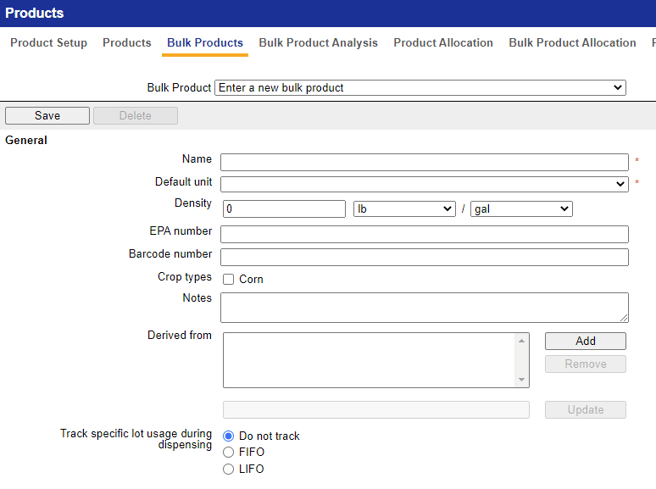Click the EPA number field
This screenshot has height=489, width=656.
(x=424, y=234)
